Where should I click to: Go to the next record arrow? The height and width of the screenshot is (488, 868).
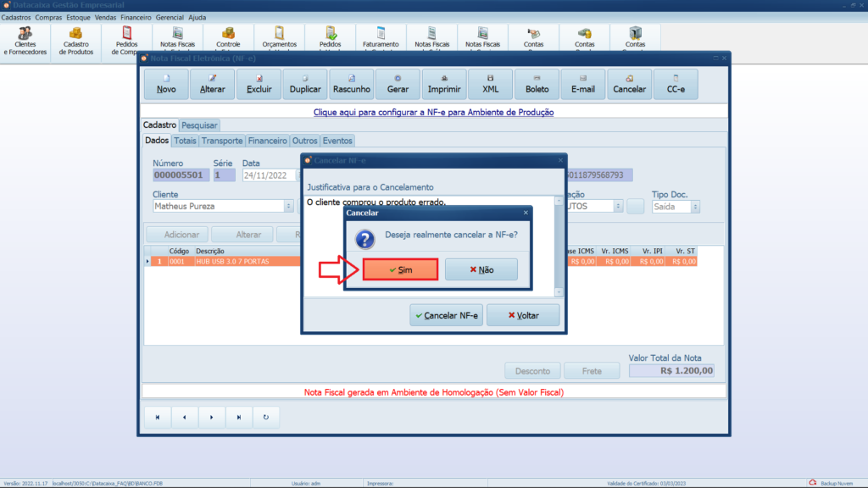[x=212, y=417]
